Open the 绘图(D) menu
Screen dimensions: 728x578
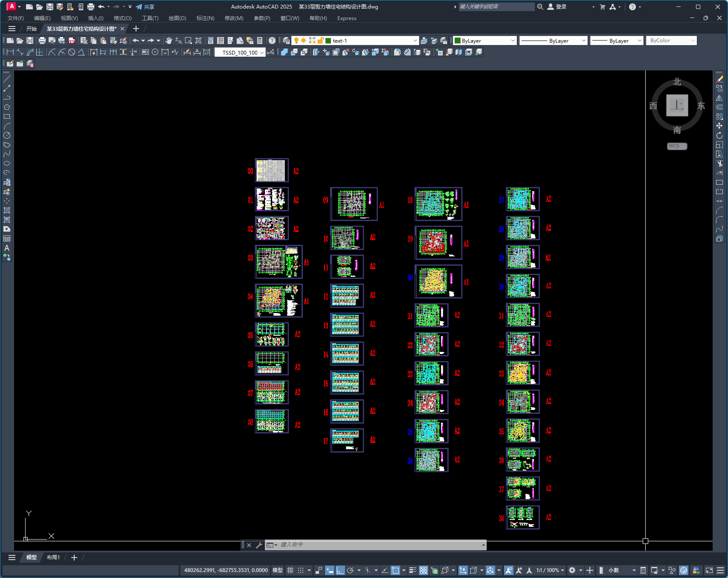[177, 18]
